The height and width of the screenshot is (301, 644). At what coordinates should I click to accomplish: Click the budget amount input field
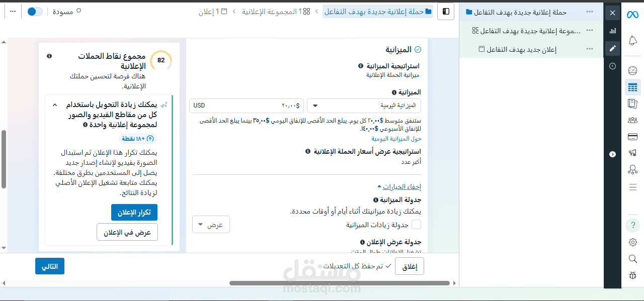[247, 106]
